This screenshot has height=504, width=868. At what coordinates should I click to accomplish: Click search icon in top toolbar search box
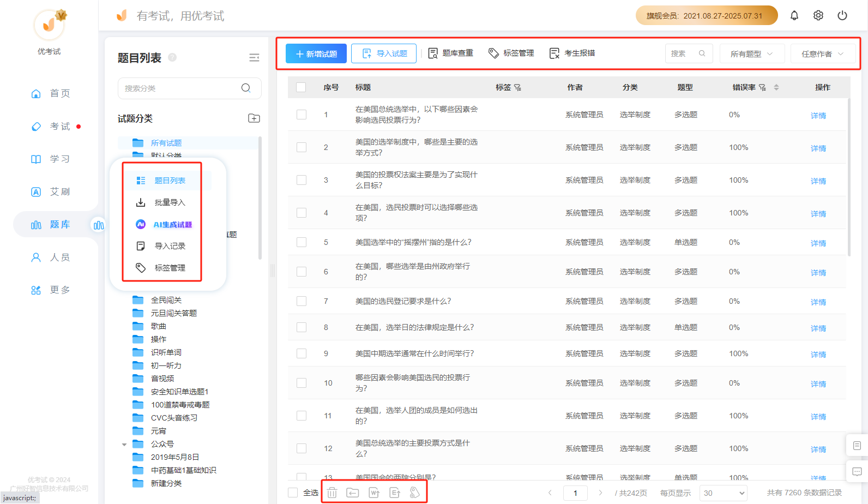702,53
